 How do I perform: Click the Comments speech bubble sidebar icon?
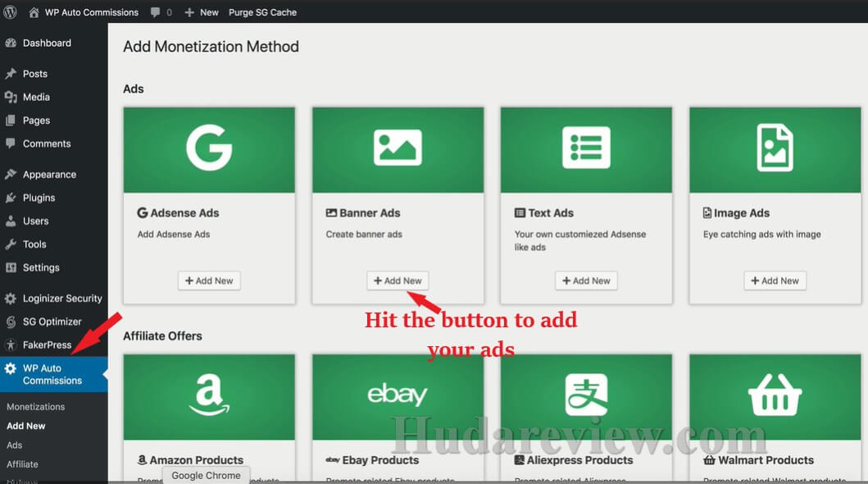click(11, 144)
